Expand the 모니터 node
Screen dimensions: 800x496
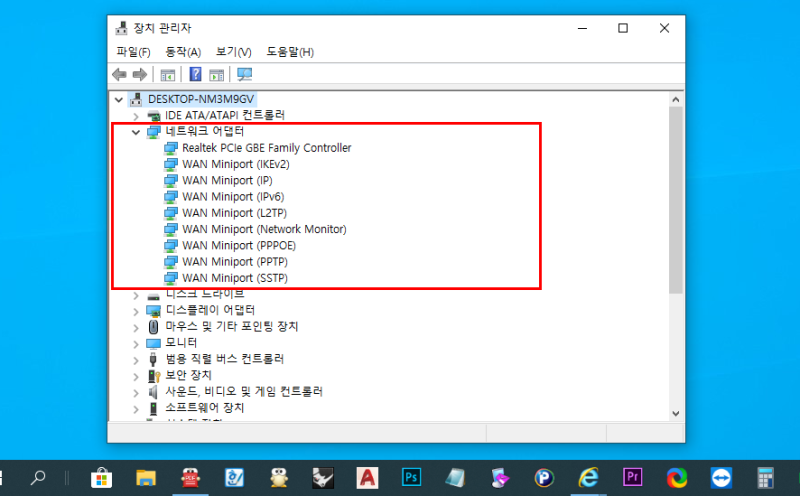(x=136, y=343)
